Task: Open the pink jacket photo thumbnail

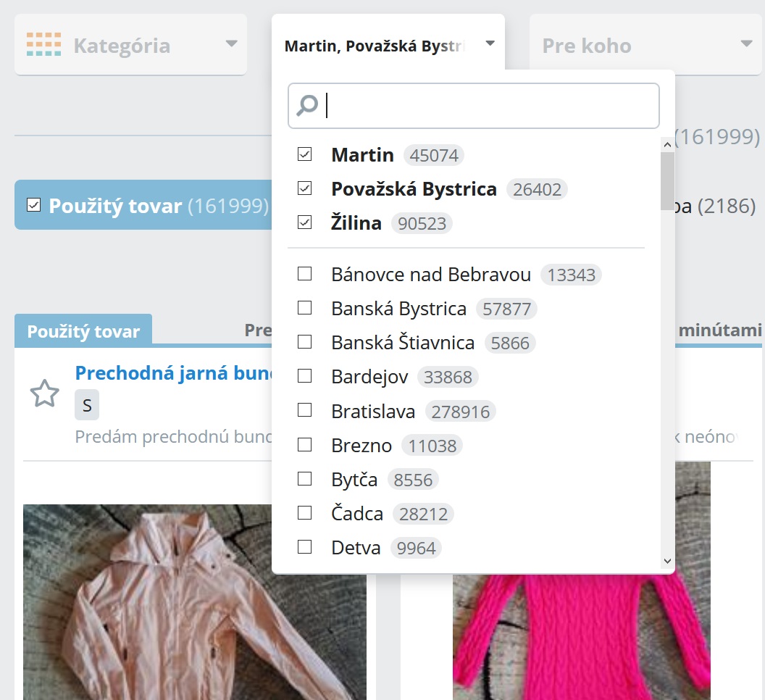Action: pyautogui.click(x=194, y=601)
